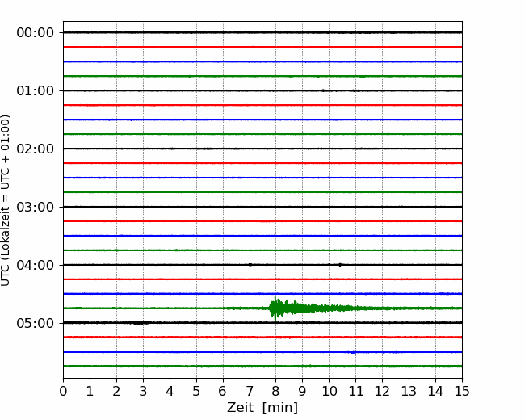Click the x-axis tick label 7

[x=250, y=391]
